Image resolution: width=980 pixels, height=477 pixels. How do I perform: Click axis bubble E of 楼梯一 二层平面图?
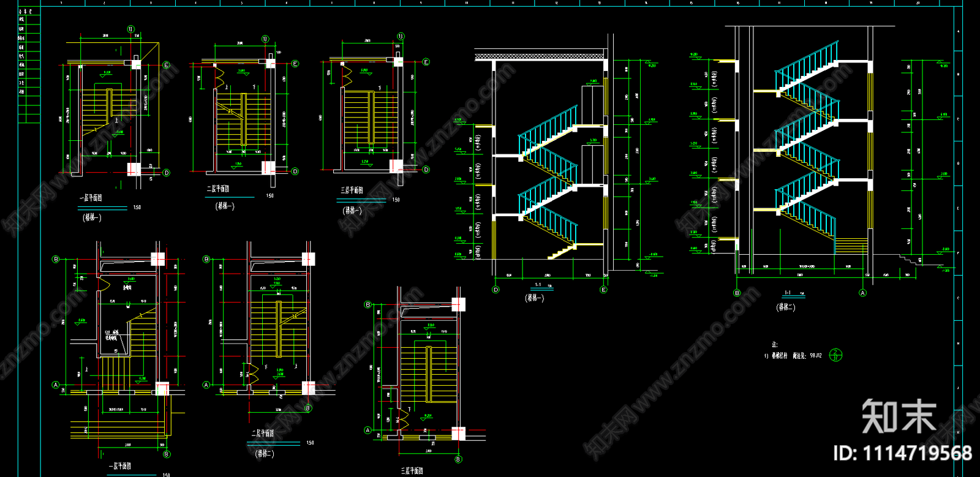coord(295,64)
